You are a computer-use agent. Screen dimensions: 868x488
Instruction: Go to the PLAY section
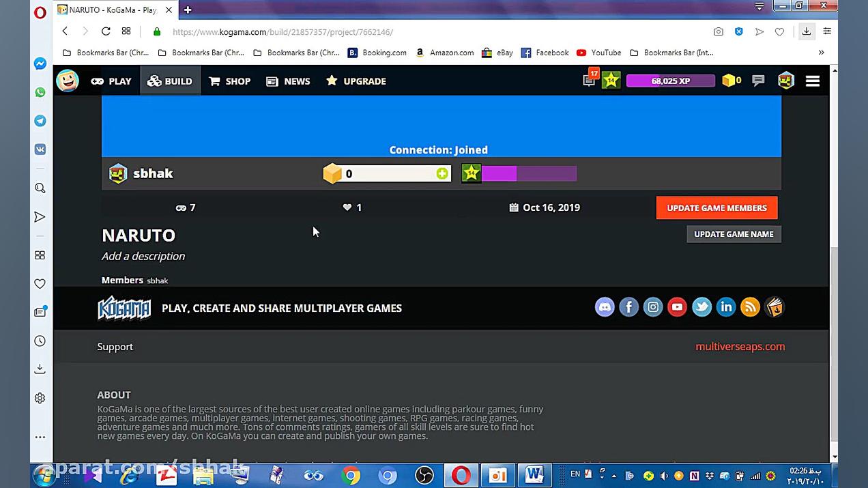click(111, 81)
